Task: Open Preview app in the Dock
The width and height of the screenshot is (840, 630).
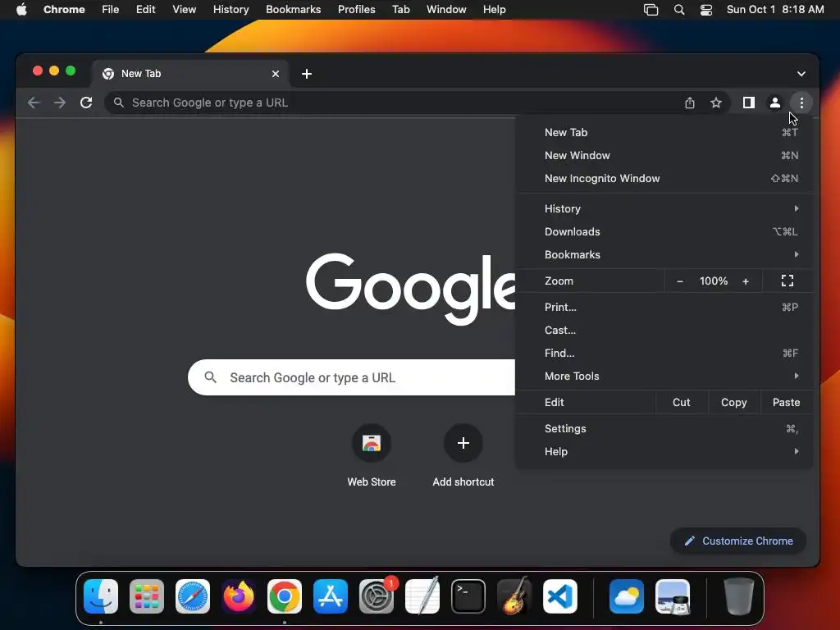Action: 673,596
